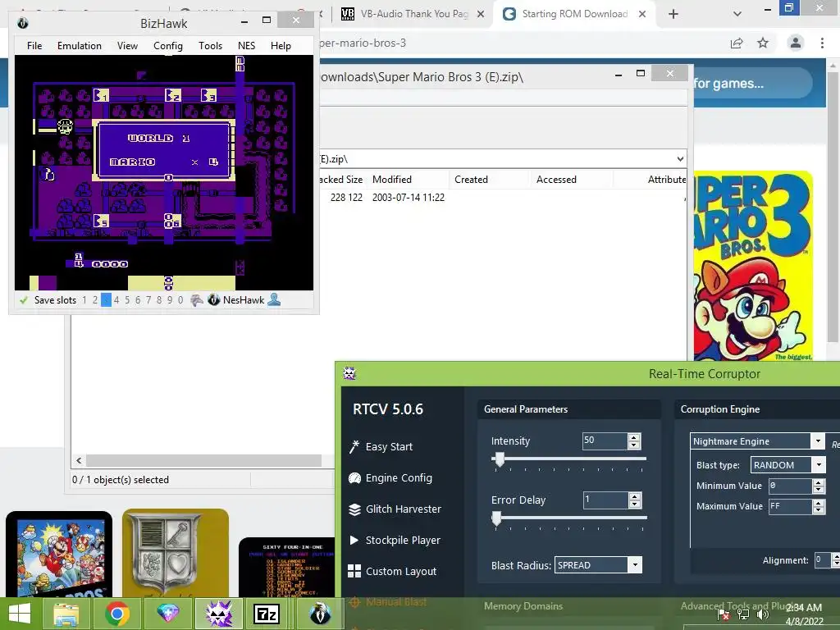This screenshot has width=840, height=630.
Task: Open the BizHawk View menu
Action: point(127,46)
